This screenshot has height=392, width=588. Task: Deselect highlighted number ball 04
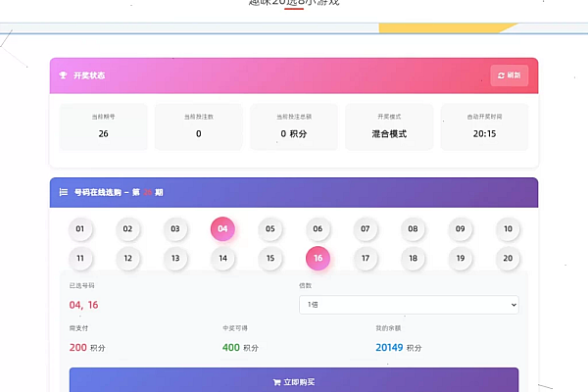point(222,228)
